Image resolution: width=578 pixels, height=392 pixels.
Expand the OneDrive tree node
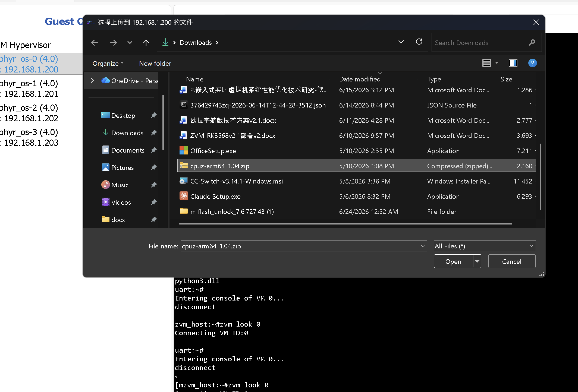coord(92,80)
